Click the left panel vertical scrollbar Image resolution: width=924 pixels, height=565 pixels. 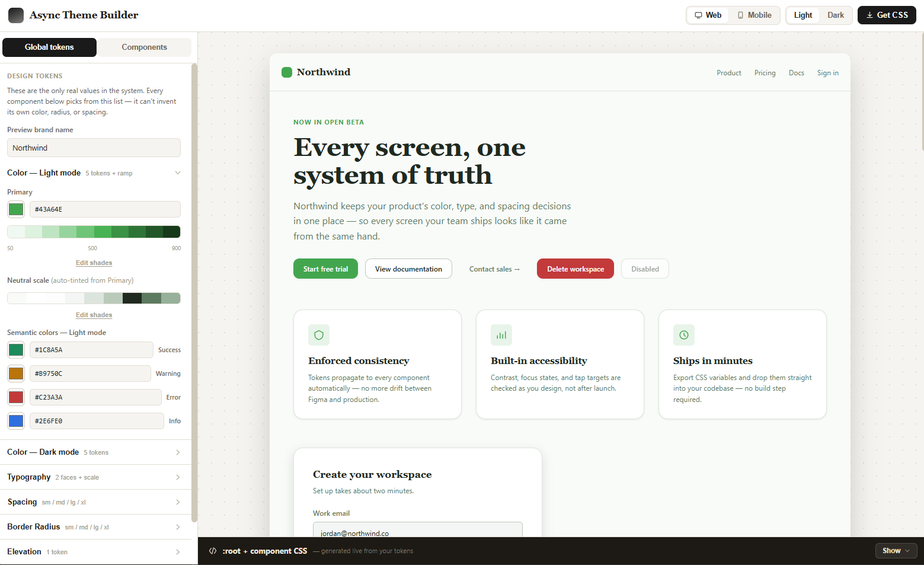click(194, 293)
